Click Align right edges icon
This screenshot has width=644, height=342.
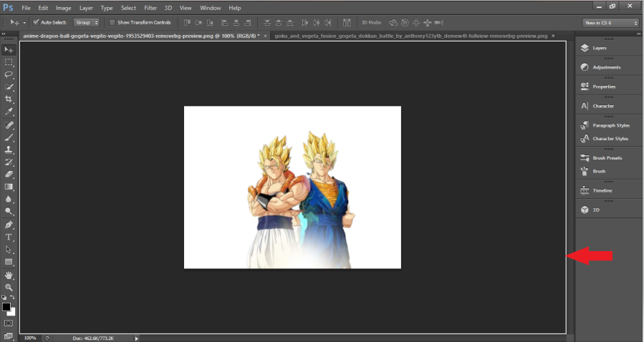pos(248,22)
